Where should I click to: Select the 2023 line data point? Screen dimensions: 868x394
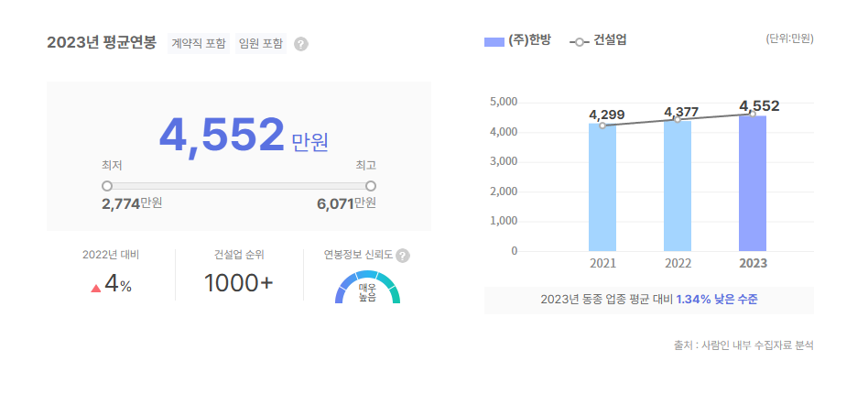(x=753, y=114)
